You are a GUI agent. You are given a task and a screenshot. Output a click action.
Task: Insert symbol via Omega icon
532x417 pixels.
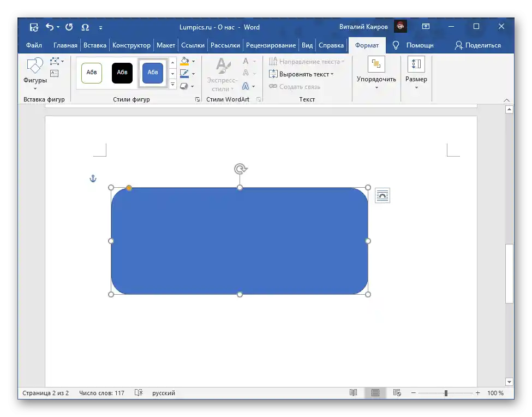click(x=85, y=27)
